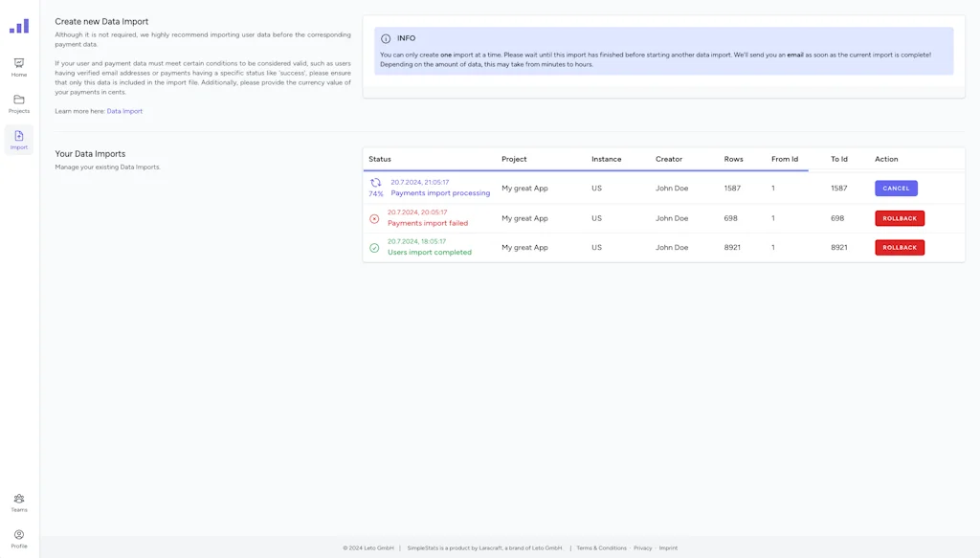The image size is (980, 558).
Task: Click the Status column header
Action: tap(382, 159)
